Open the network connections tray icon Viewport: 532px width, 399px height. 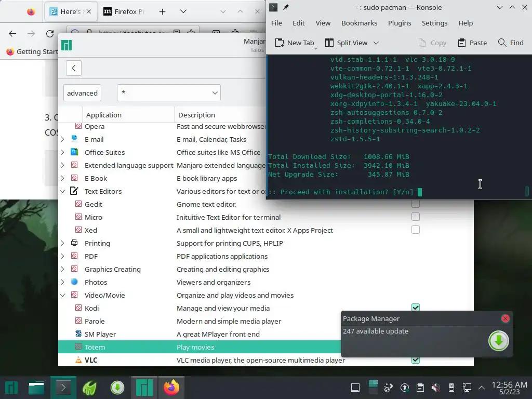click(x=467, y=388)
